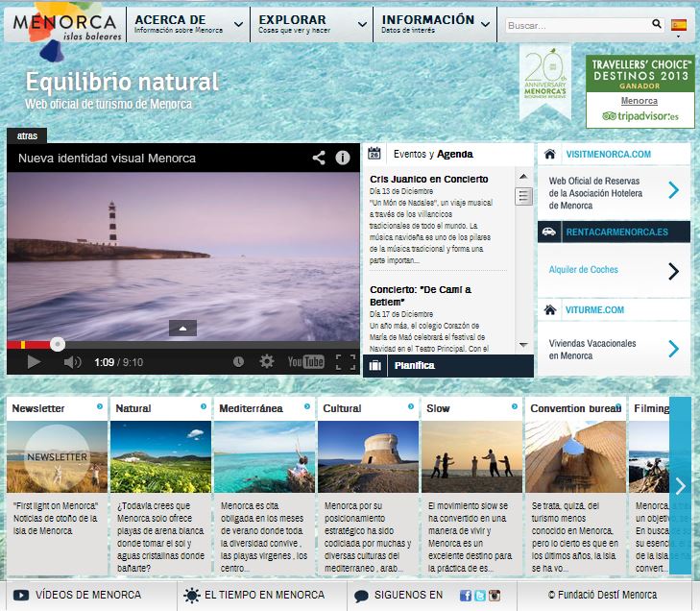Click the YouTube logo in the player
The image size is (700, 611).
point(306,362)
